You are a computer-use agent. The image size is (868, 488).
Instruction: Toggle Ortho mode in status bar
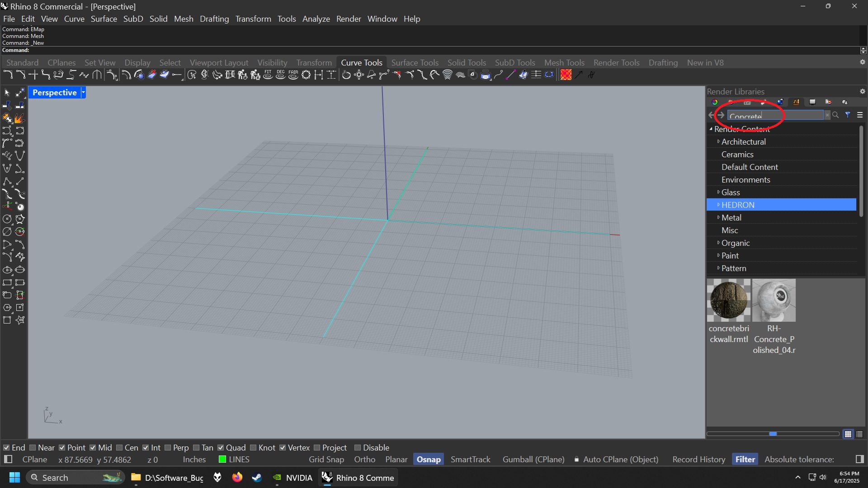click(365, 460)
